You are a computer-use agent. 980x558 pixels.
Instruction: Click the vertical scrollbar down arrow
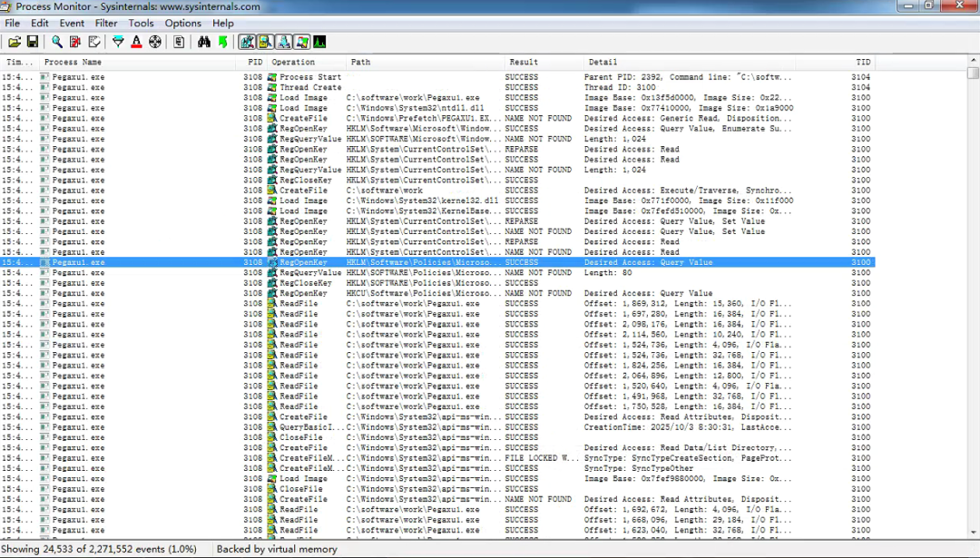click(973, 533)
